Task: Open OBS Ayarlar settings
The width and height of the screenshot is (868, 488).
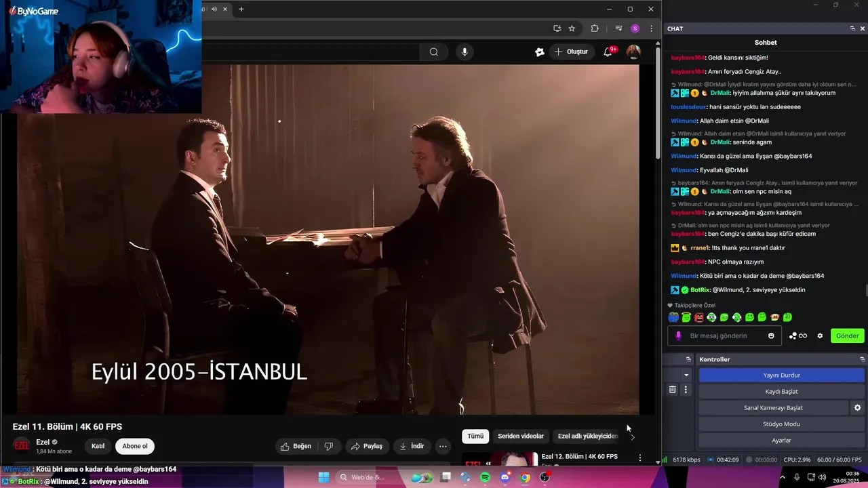Action: click(782, 441)
